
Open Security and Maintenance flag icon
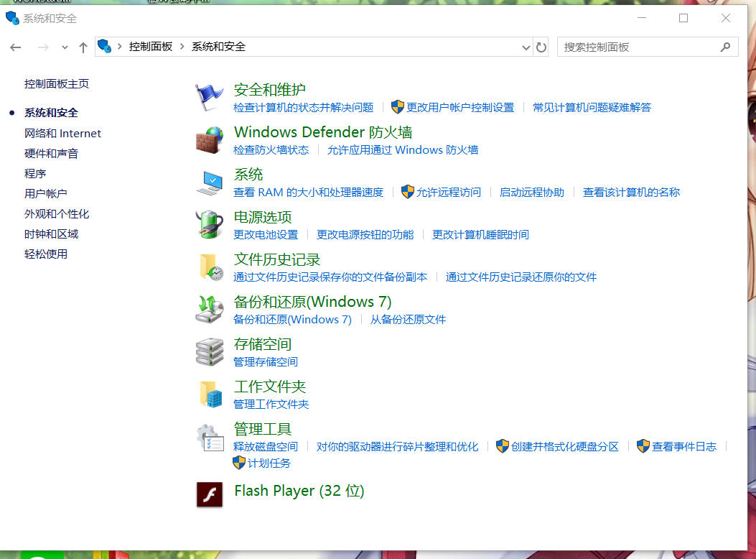209,97
